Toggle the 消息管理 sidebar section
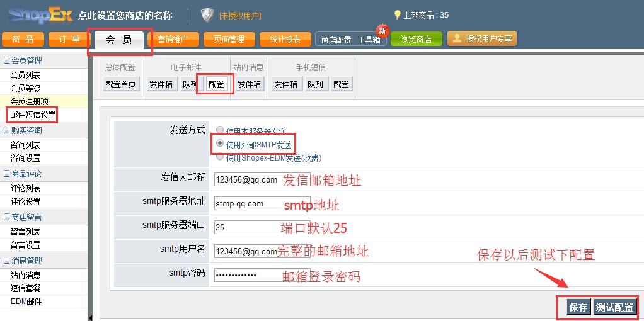 7,261
